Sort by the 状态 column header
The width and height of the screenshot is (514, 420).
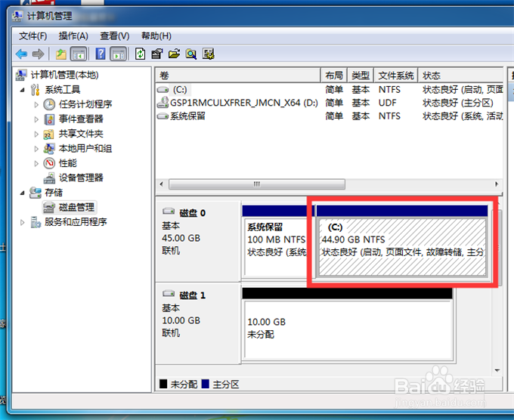460,76
